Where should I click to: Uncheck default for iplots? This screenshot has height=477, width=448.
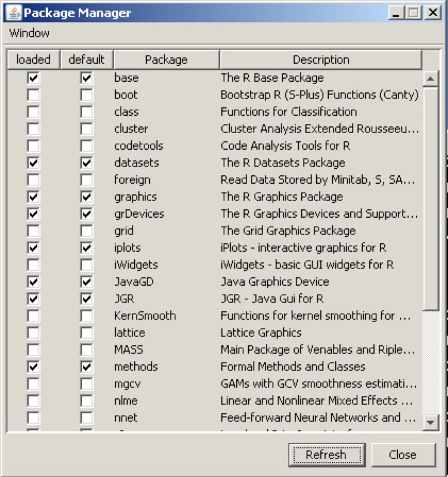tap(86, 248)
